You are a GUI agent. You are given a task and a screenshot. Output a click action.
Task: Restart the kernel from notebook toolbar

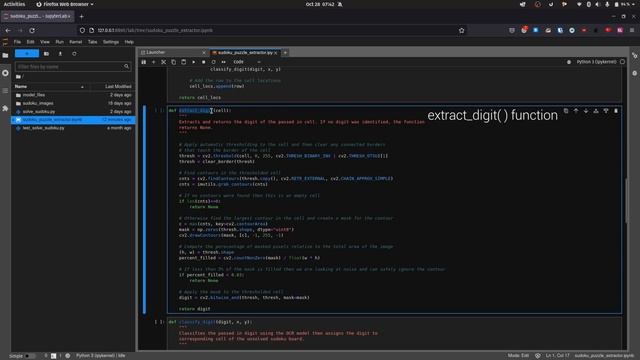point(213,62)
